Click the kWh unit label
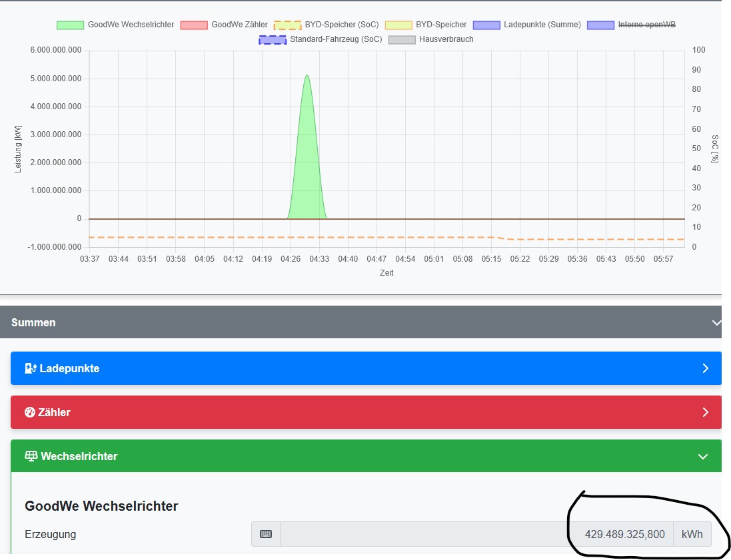This screenshot has width=731, height=560. point(692,535)
